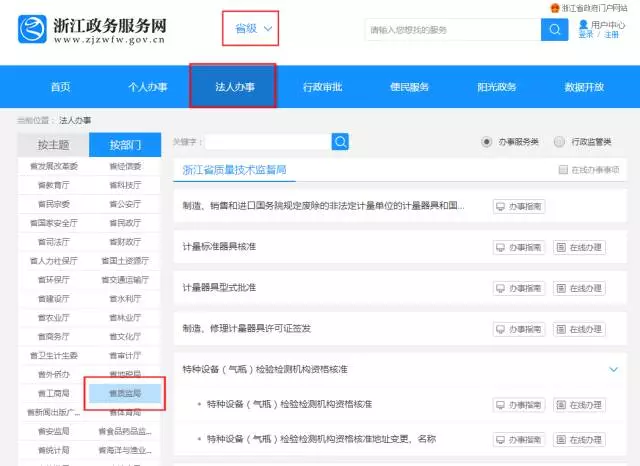
Task: Open 在线办理 for 计量器具型式批准
Action: [x=580, y=288]
